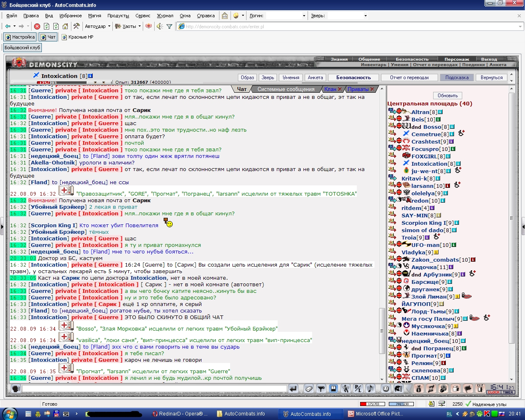This screenshot has width=525, height=420.
Task: Click the EXIT door icon in chat bar
Action: point(480,388)
